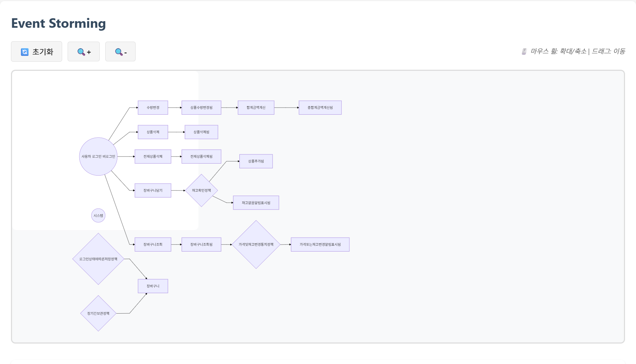
Task: Click the 상품삭제 command node
Action: (153, 132)
